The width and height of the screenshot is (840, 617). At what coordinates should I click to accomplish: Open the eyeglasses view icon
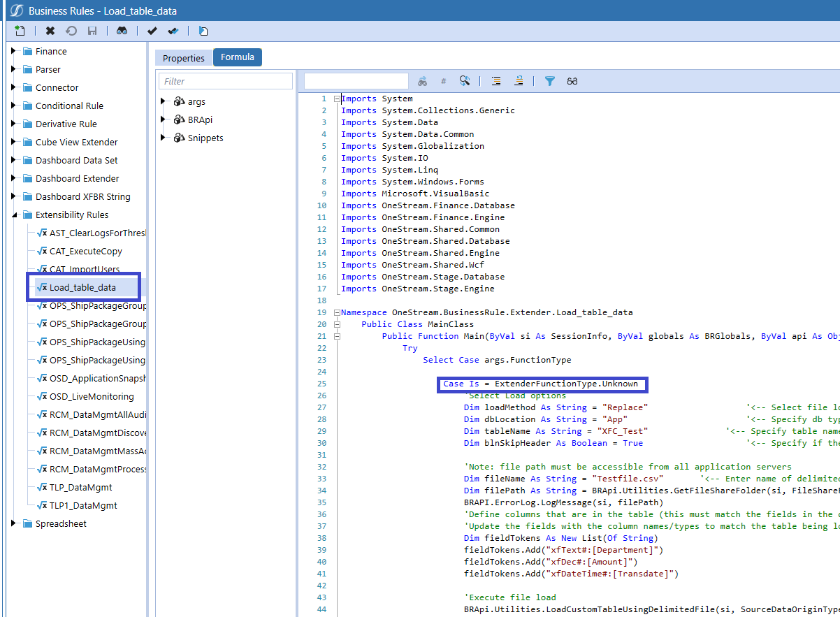pos(572,81)
